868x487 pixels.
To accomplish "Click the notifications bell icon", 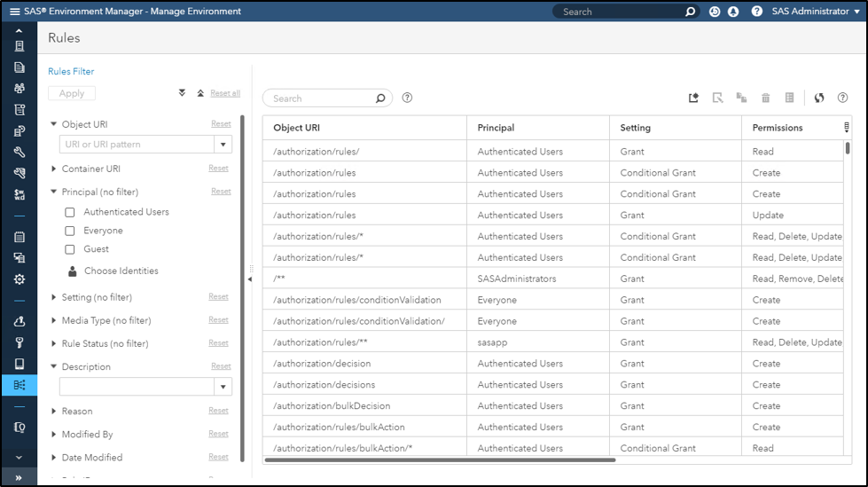I will (733, 12).
